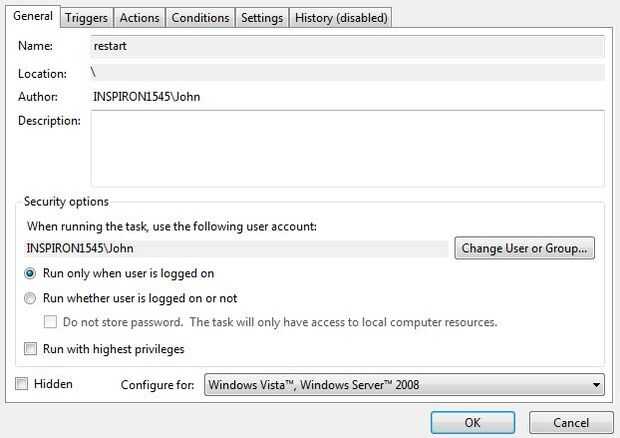This screenshot has width=620, height=438.
Task: Go to the Conditions tab
Action: pyautogui.click(x=200, y=18)
